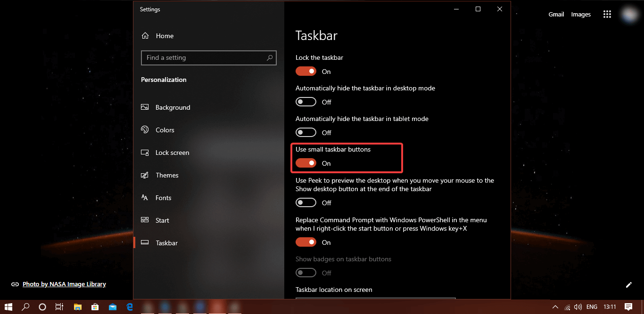Select the Lock screen settings icon
Image resolution: width=644 pixels, height=314 pixels.
pyautogui.click(x=145, y=153)
